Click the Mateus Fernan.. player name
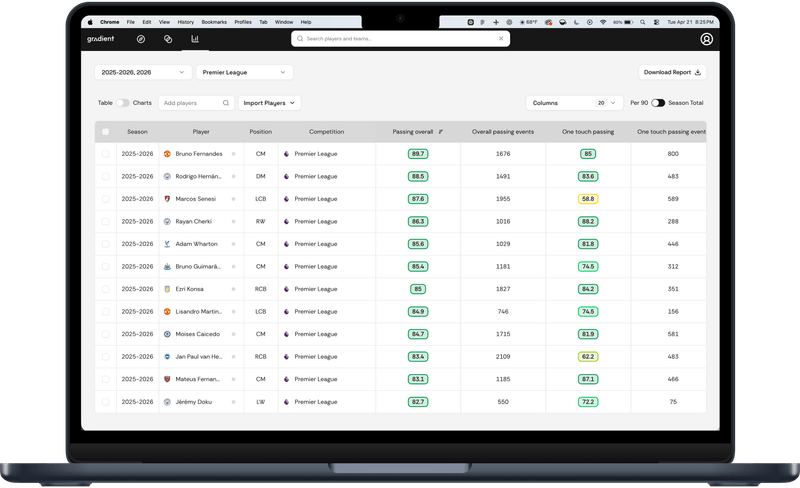This screenshot has width=800, height=488. tap(197, 379)
